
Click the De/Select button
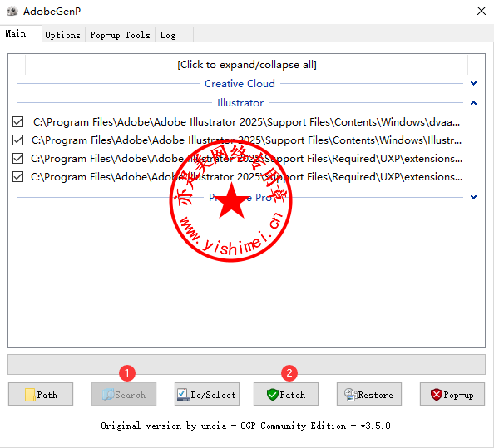pyautogui.click(x=207, y=394)
